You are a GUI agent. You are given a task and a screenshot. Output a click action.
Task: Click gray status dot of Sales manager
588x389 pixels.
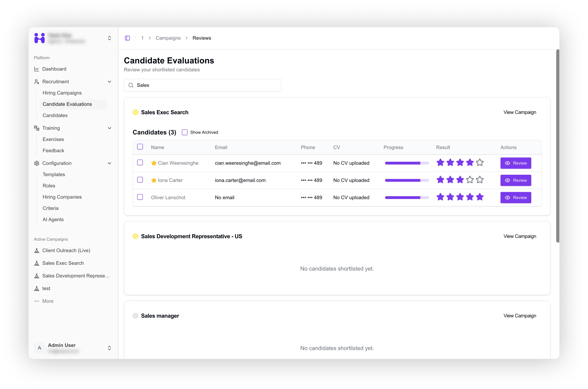135,316
